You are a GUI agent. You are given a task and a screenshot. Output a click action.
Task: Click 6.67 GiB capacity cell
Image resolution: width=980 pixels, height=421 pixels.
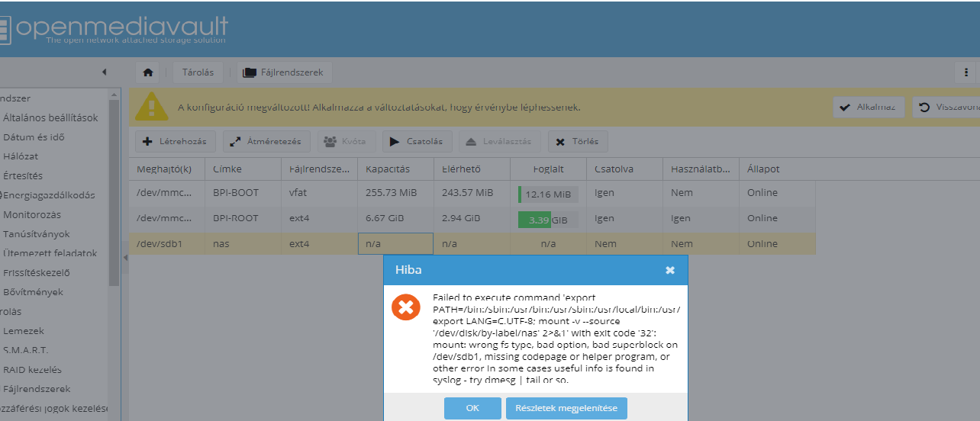[x=395, y=219]
